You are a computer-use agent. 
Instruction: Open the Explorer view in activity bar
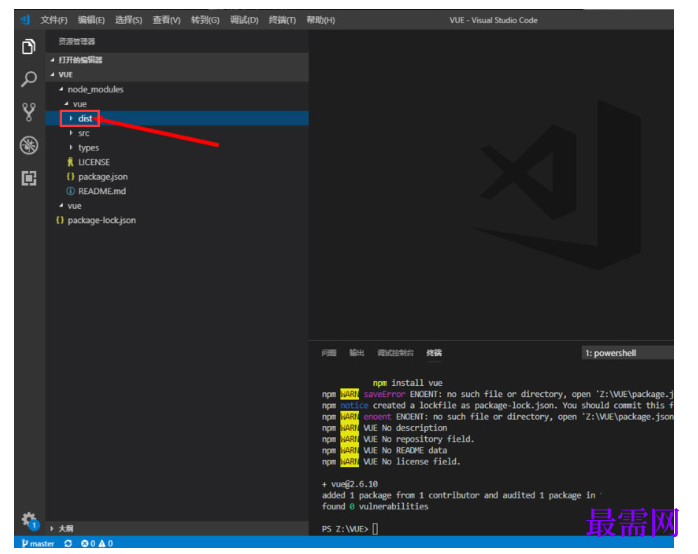29,46
